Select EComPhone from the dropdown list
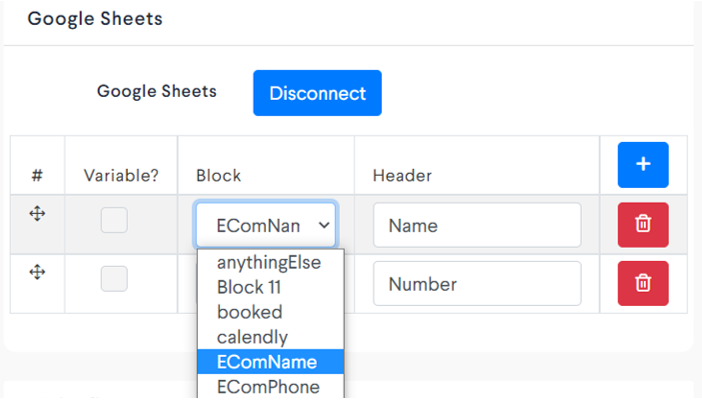Screen dimensions: 702x401 click(270, 386)
